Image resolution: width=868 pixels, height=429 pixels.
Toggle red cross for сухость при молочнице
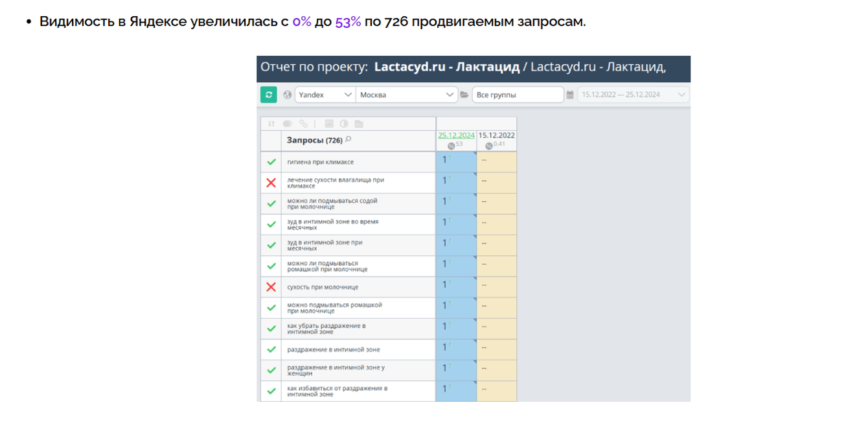[271, 287]
